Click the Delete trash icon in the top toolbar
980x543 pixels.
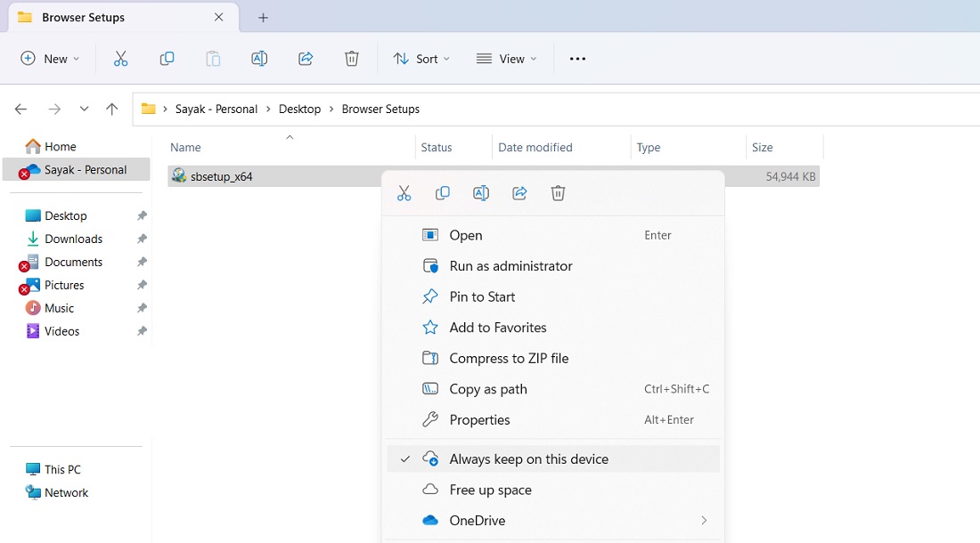click(352, 58)
